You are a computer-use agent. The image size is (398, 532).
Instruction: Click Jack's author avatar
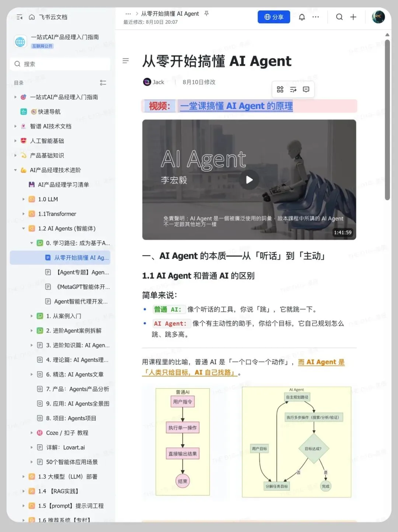(x=147, y=82)
